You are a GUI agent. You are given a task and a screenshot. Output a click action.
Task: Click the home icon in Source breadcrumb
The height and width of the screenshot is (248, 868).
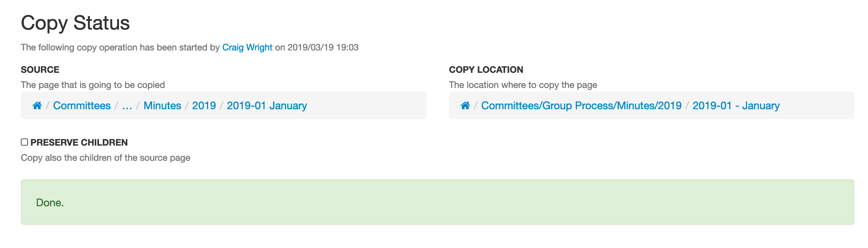click(37, 105)
